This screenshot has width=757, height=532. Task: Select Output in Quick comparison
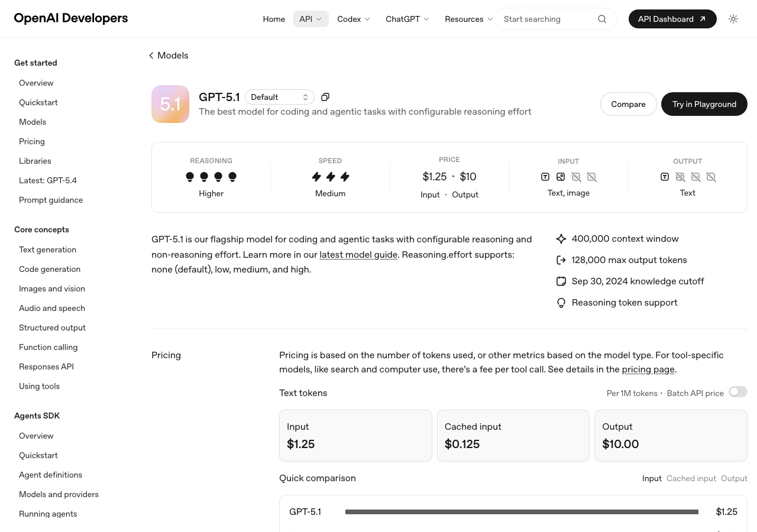coord(734,478)
